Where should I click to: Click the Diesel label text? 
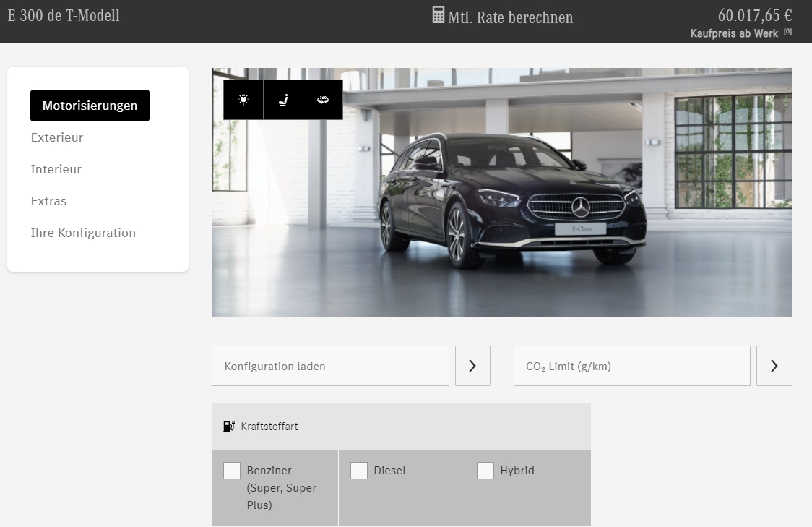pyautogui.click(x=389, y=471)
